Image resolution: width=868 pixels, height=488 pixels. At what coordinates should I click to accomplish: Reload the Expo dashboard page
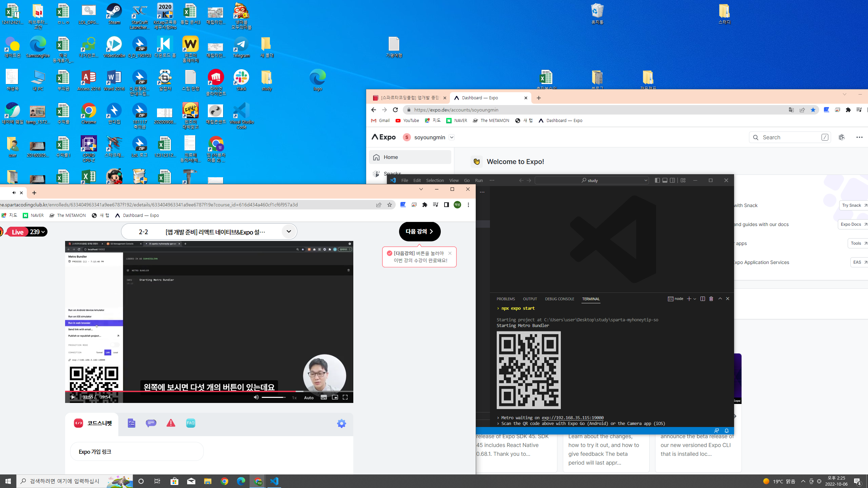395,110
